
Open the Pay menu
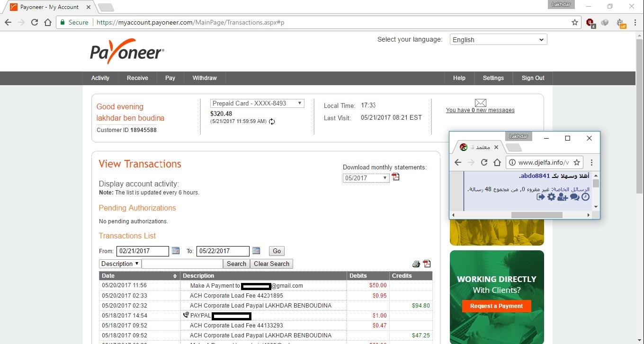tap(170, 78)
